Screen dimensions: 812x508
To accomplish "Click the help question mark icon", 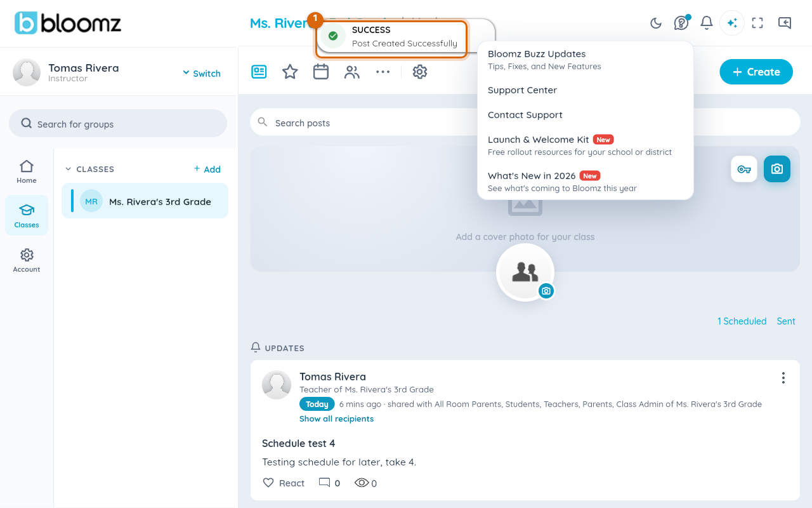I will pos(681,23).
